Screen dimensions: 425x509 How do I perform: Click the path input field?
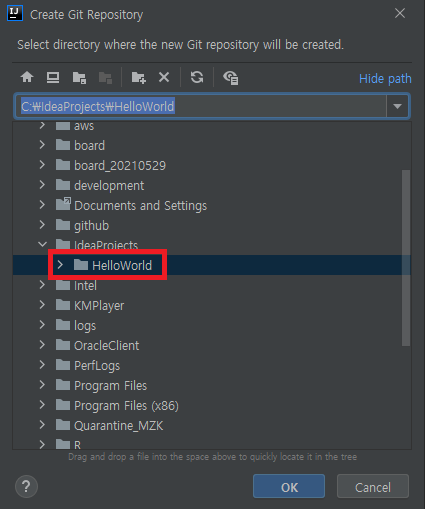200,106
